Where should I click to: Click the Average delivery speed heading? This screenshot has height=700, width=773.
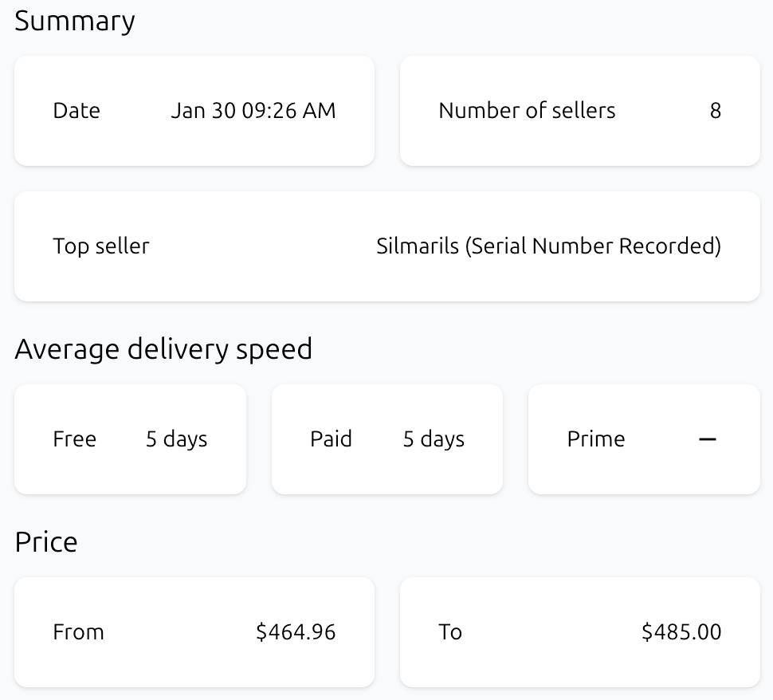163,349
